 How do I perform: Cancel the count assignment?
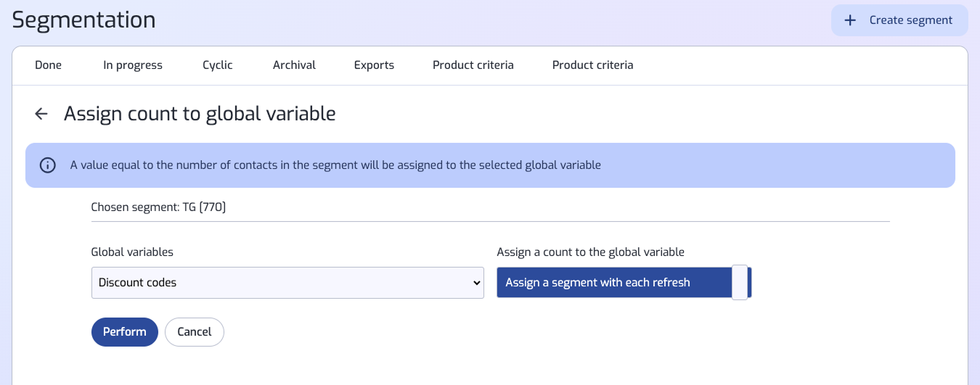coord(195,332)
